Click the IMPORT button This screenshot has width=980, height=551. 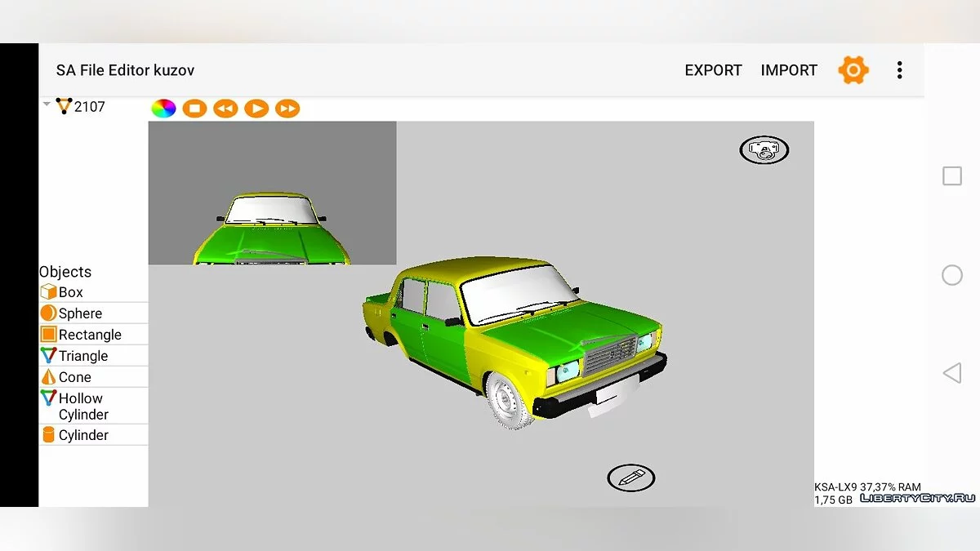[x=789, y=70]
